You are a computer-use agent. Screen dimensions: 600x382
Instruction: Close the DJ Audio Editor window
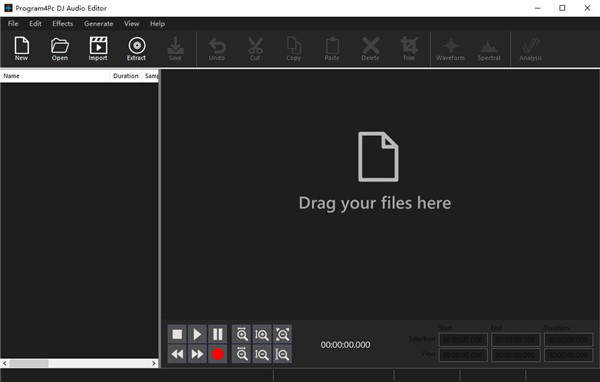coord(587,8)
